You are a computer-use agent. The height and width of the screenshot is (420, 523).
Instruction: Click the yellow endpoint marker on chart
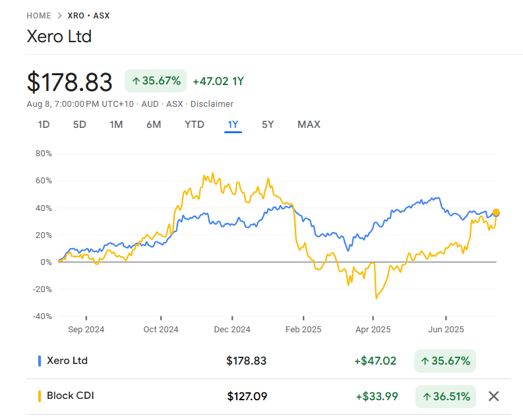click(x=496, y=212)
